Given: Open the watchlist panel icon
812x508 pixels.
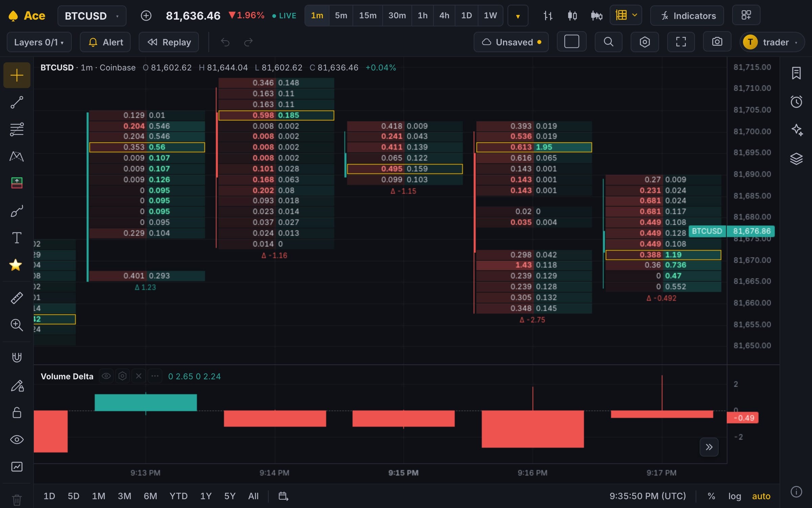Looking at the screenshot, I should click(x=796, y=73).
